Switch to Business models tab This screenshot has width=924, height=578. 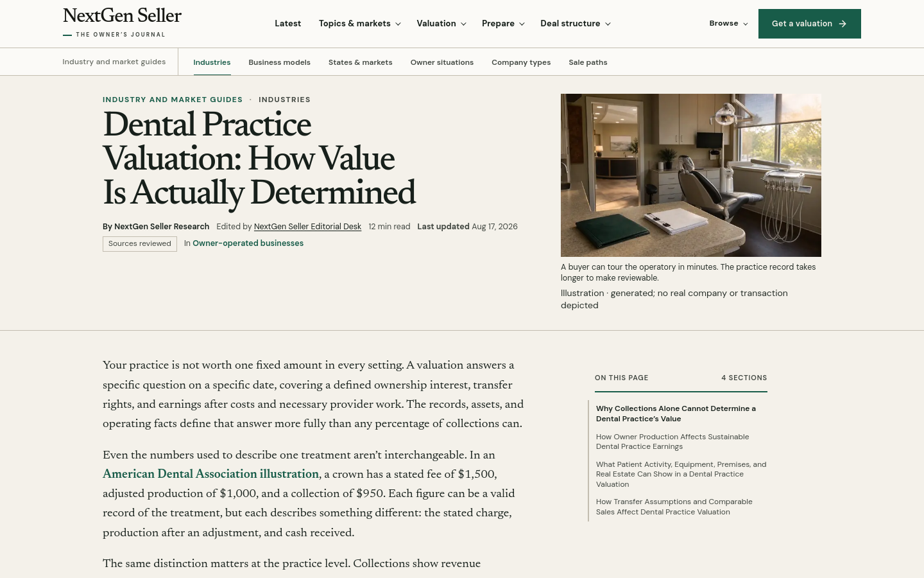[x=279, y=62]
